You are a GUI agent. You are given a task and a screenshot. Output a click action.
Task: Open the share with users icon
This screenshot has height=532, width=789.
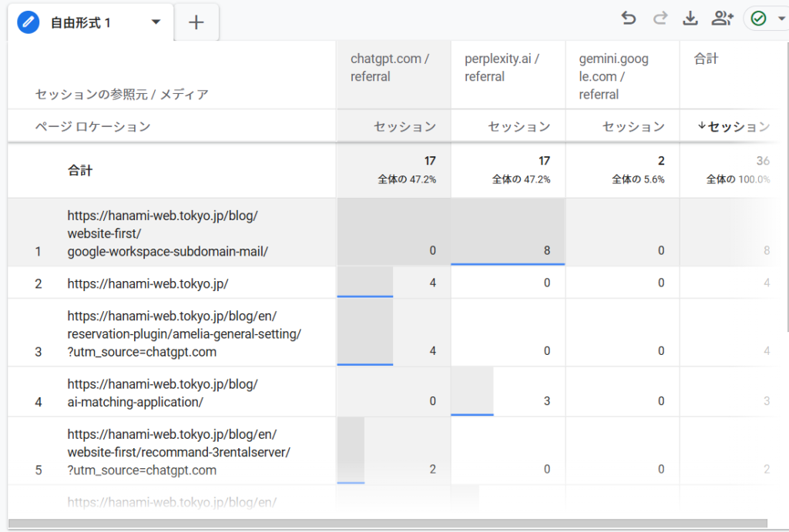pyautogui.click(x=721, y=18)
